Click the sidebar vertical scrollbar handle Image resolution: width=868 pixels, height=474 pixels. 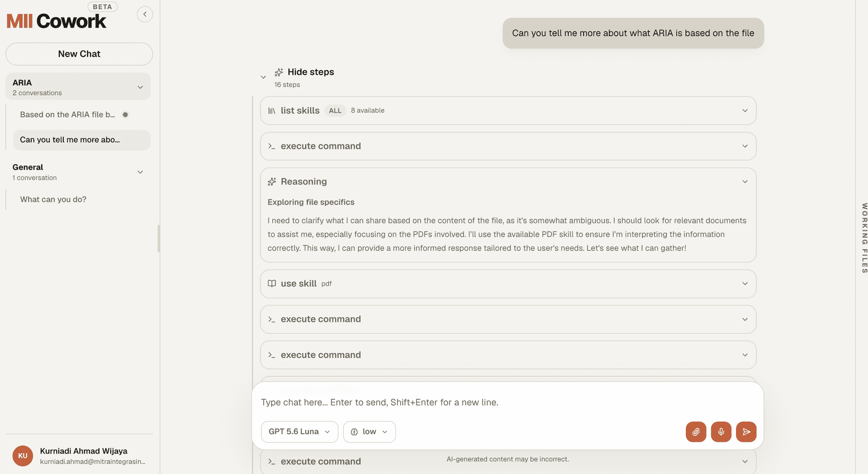pyautogui.click(x=159, y=238)
